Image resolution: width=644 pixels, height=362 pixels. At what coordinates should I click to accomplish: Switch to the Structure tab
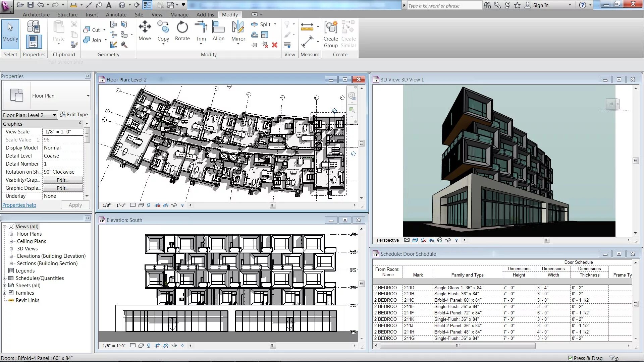(67, 14)
